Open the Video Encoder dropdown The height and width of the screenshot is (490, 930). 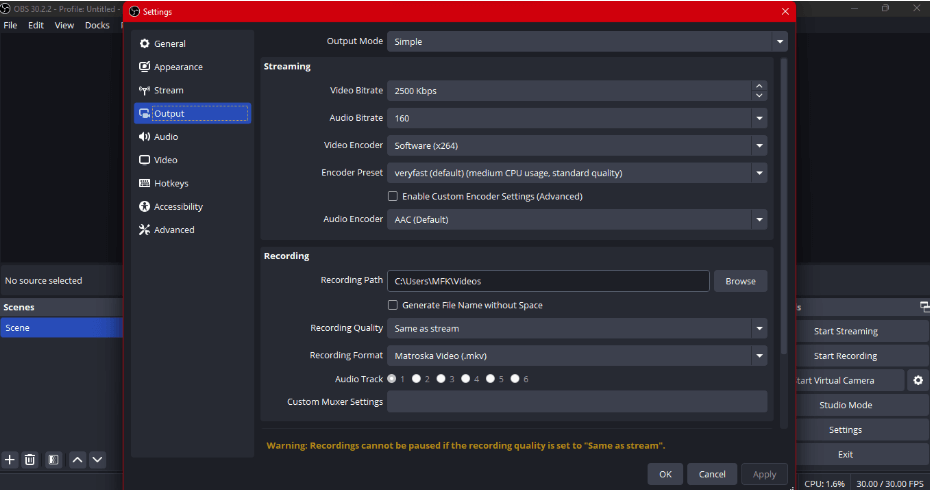577,145
